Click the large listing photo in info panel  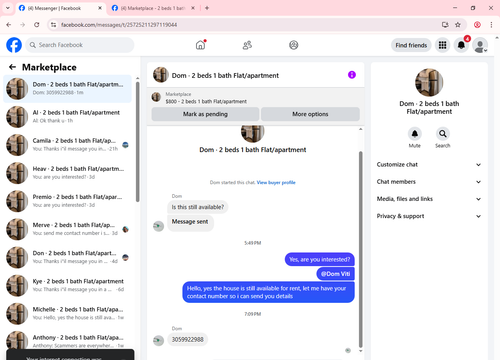point(429,82)
